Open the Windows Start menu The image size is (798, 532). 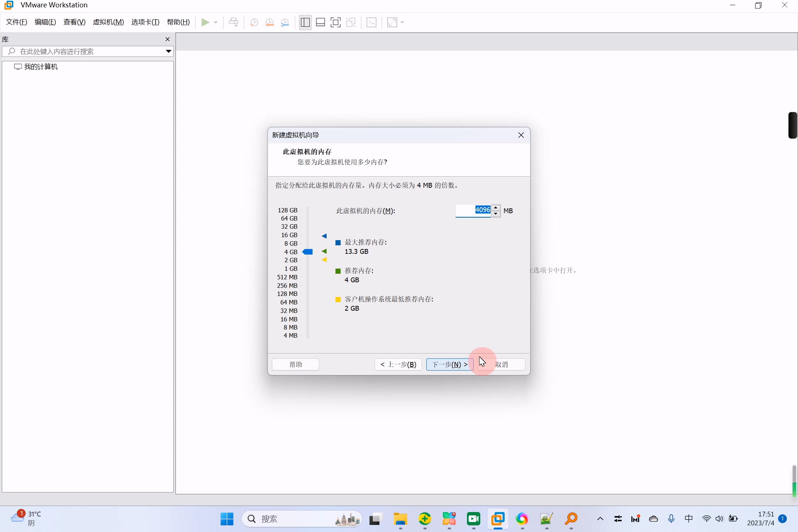(227, 519)
